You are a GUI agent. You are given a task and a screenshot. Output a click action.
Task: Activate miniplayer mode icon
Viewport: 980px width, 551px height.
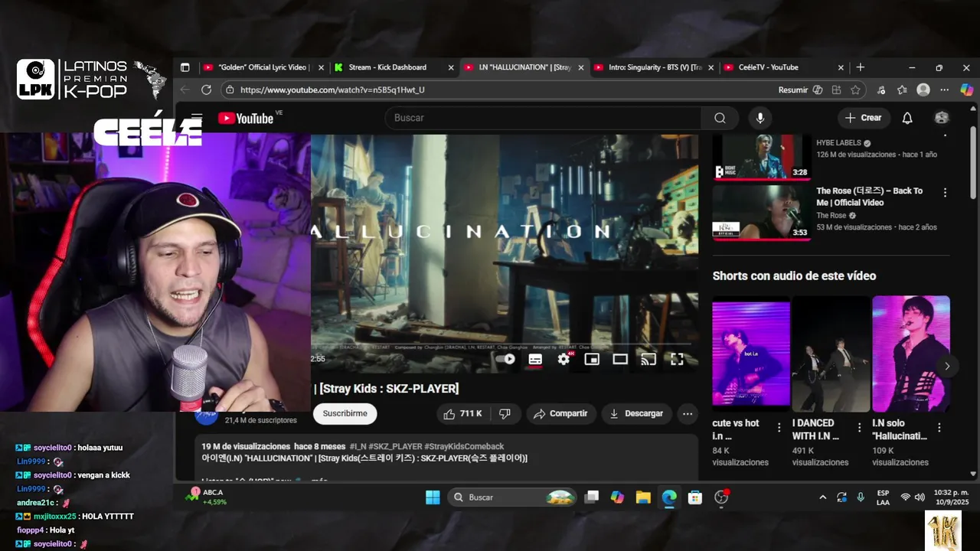click(592, 359)
